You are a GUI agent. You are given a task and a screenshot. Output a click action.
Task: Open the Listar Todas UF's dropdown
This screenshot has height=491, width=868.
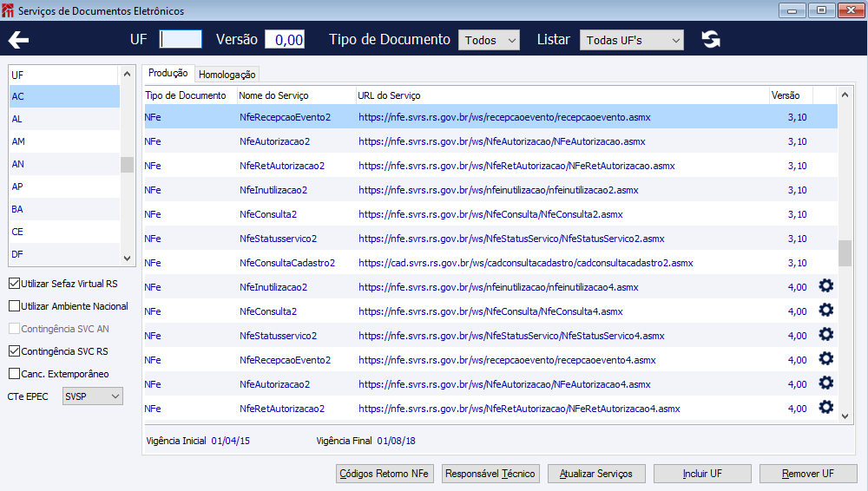click(632, 40)
